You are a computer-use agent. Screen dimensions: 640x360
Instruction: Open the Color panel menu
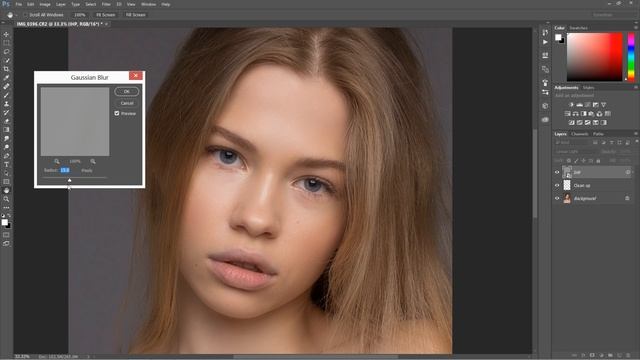636,28
